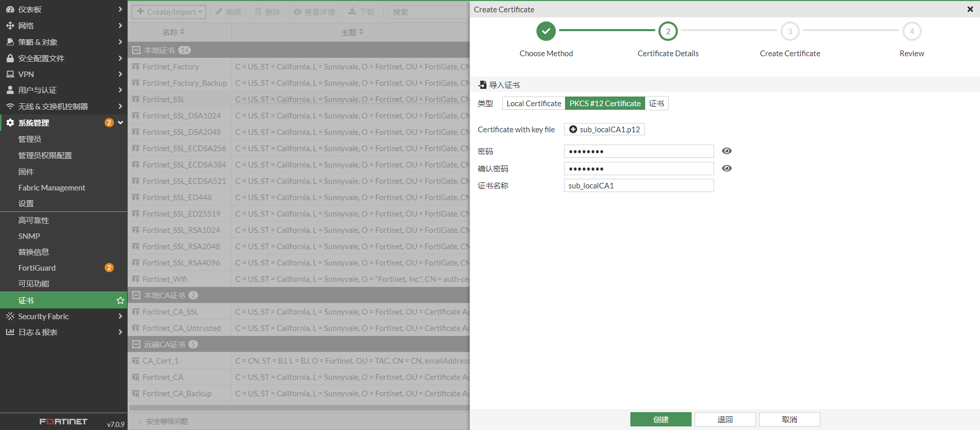The width and height of the screenshot is (980, 430).
Task: Click the 取消 cancel button
Action: point(789,419)
